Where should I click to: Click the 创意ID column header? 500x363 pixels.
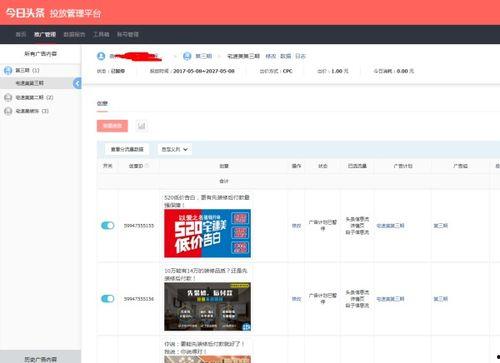[x=136, y=166]
